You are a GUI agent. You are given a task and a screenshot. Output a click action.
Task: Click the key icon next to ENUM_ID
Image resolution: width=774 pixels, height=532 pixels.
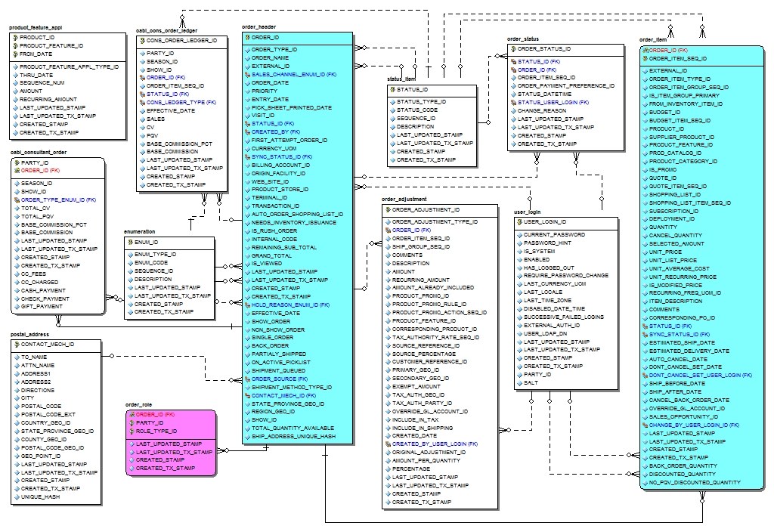point(129,243)
